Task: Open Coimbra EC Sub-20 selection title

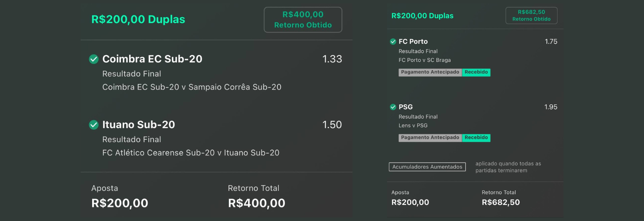Action: [152, 59]
